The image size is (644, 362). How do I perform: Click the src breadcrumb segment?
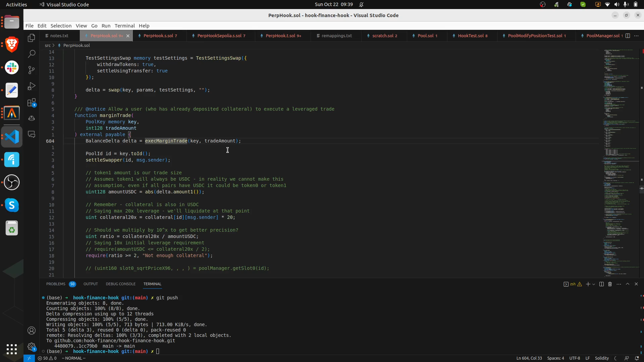pyautogui.click(x=48, y=46)
